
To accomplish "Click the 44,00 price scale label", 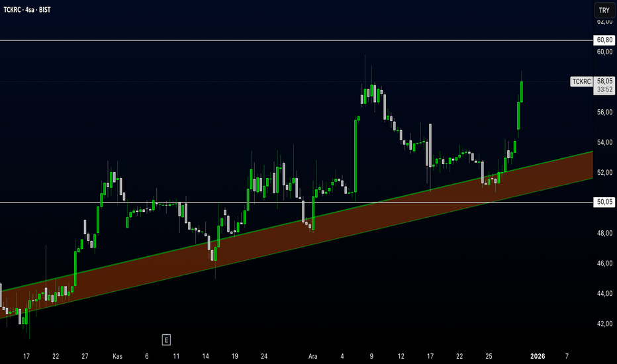I will coord(604,293).
